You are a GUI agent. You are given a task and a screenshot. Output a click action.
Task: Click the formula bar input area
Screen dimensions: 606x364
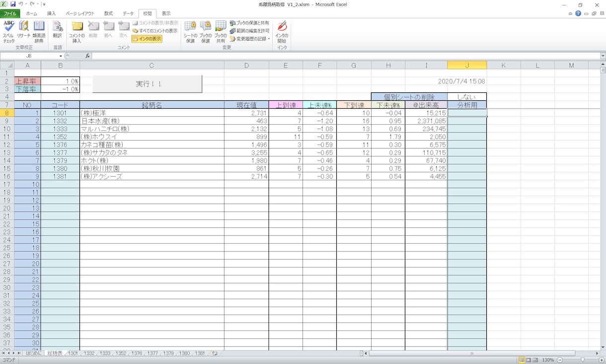point(345,56)
